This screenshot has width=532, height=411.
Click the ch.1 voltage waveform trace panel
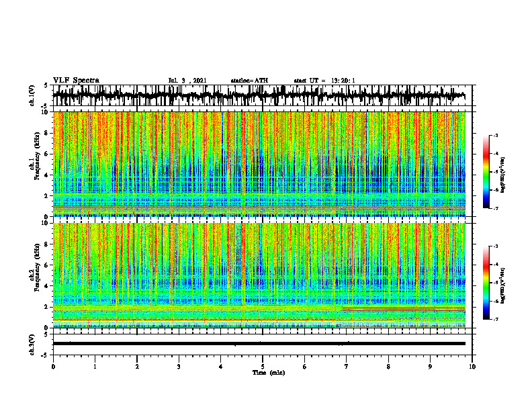[263, 95]
